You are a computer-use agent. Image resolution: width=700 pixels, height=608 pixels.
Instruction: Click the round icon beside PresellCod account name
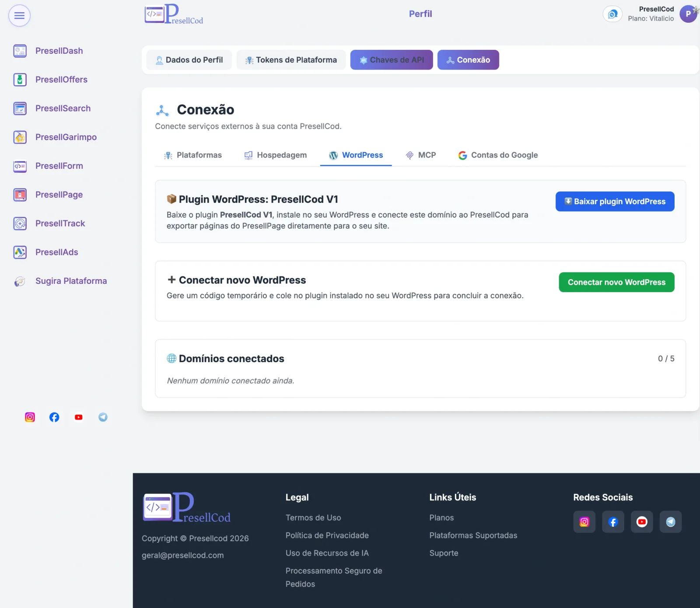tap(612, 14)
